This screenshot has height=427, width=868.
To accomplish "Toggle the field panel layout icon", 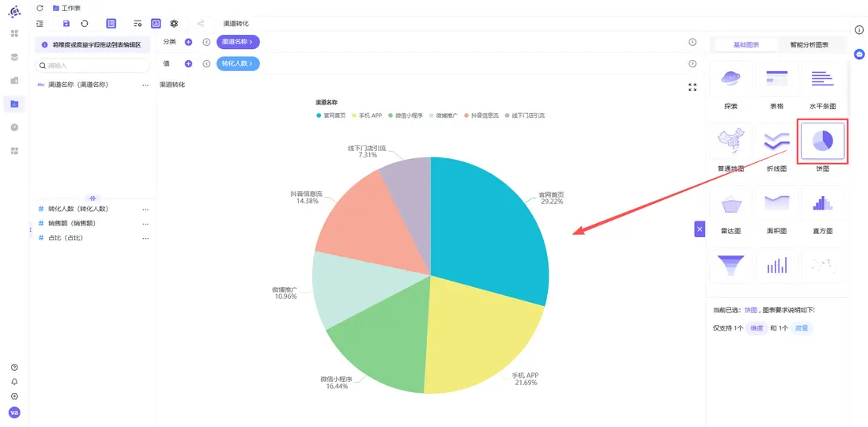I will (111, 24).
